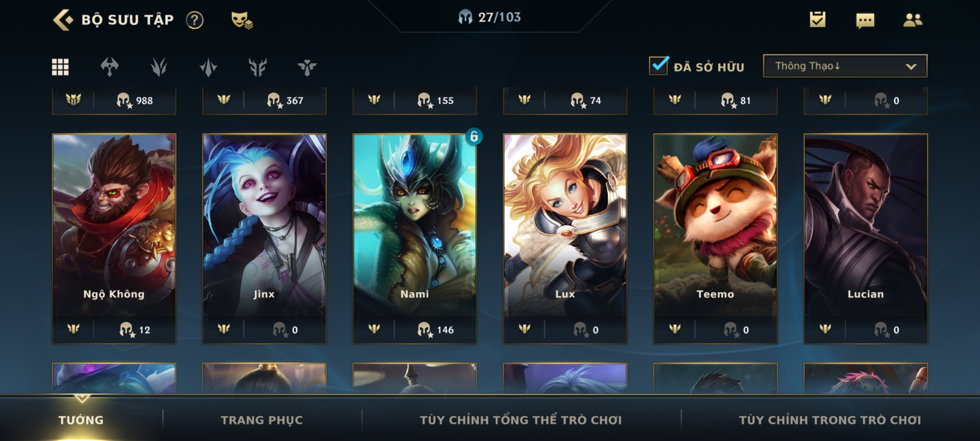Expand the Thông Thạo sort dropdown
The height and width of the screenshot is (441, 980).
845,66
